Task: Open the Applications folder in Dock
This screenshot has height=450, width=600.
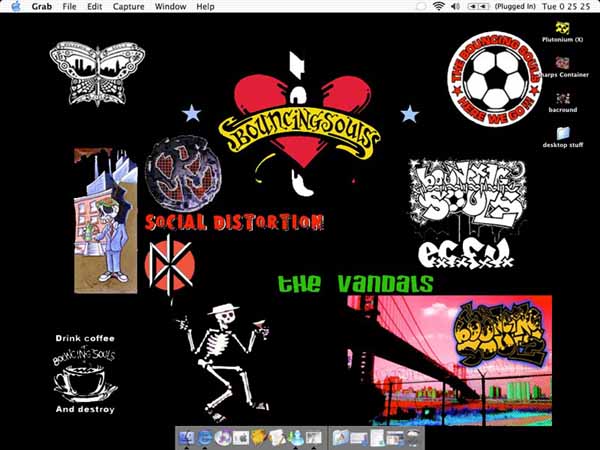Action: pos(341,438)
